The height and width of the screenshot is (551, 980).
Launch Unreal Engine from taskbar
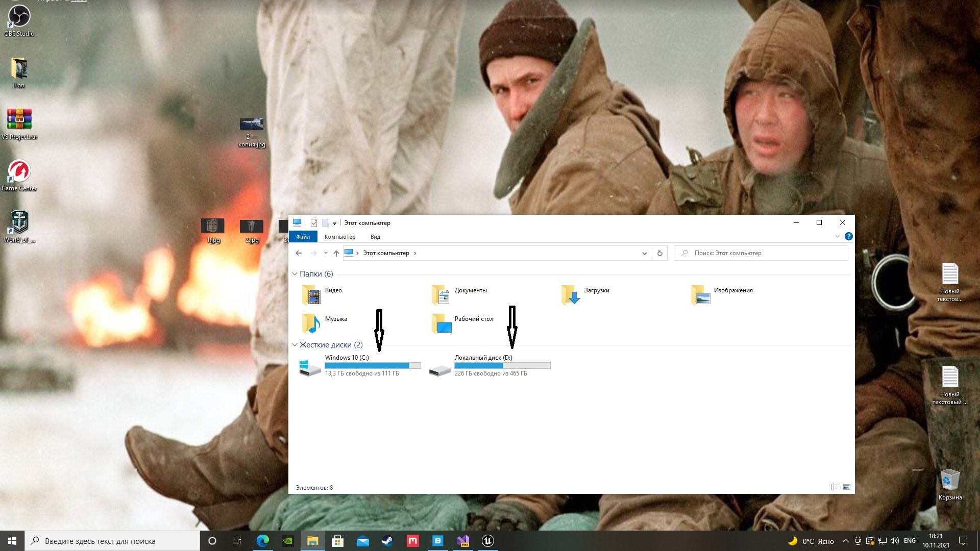(488, 541)
